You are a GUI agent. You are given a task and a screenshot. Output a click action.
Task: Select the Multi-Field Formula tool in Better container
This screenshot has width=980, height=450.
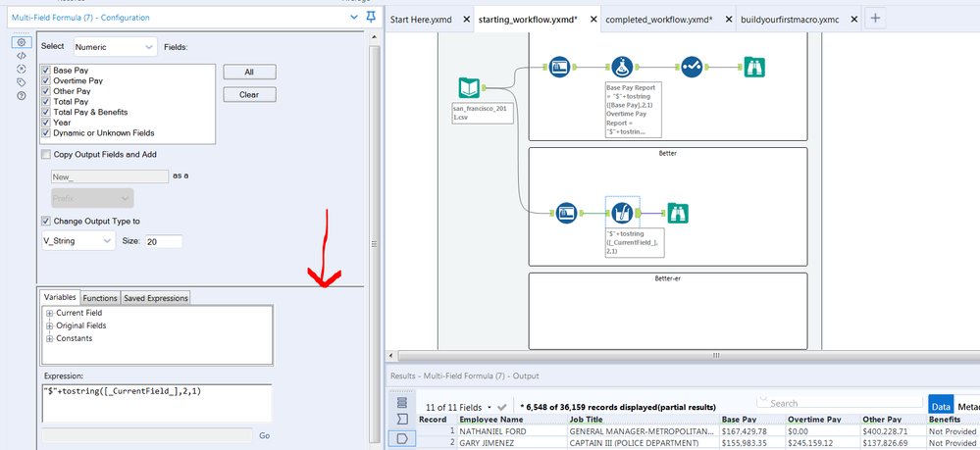coord(623,214)
